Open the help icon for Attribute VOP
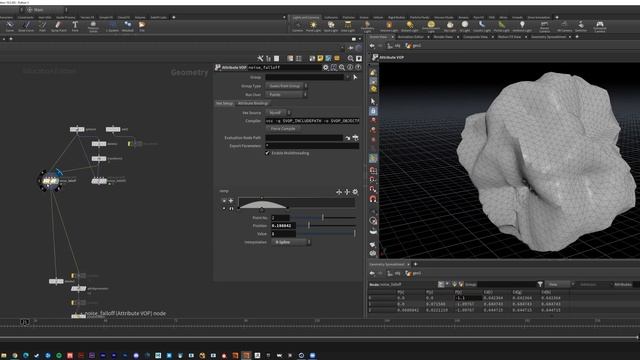This screenshot has width=640, height=360. point(358,67)
